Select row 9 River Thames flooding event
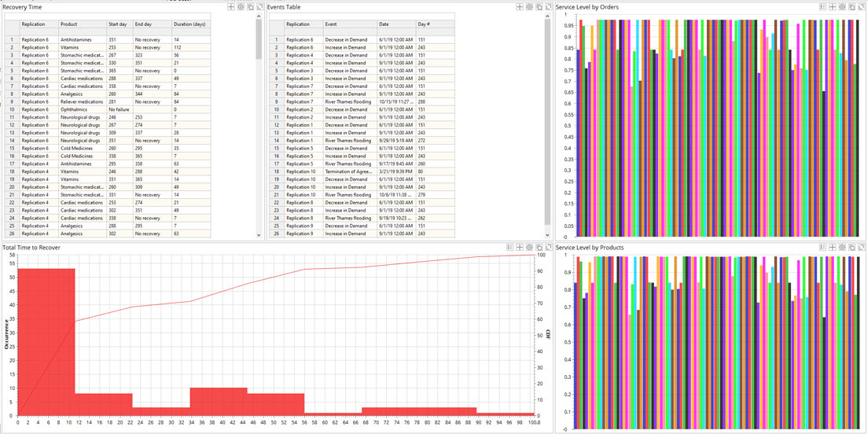Image resolution: width=868 pixels, height=434 pixels. tap(348, 101)
